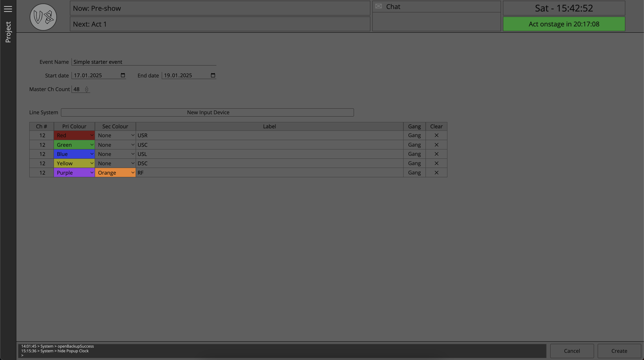Image resolution: width=644 pixels, height=360 pixels.
Task: Open the Start date calendar picker icon
Action: pos(123,75)
